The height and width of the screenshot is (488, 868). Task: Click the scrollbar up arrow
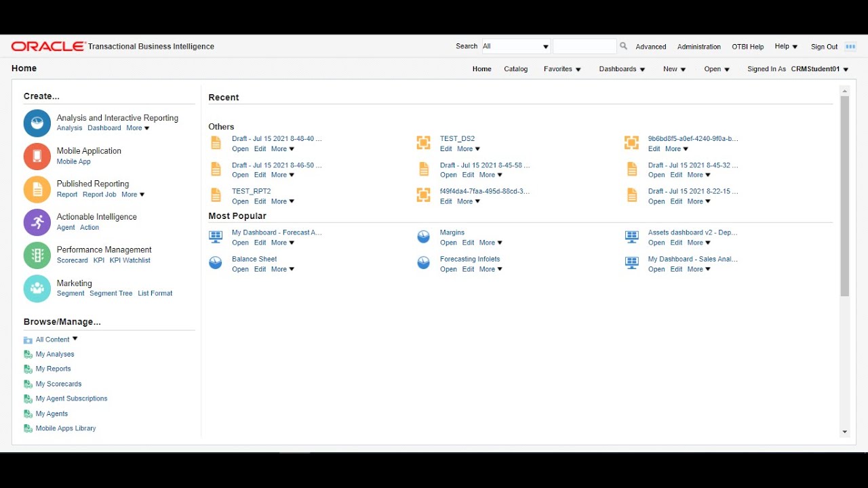pos(845,90)
